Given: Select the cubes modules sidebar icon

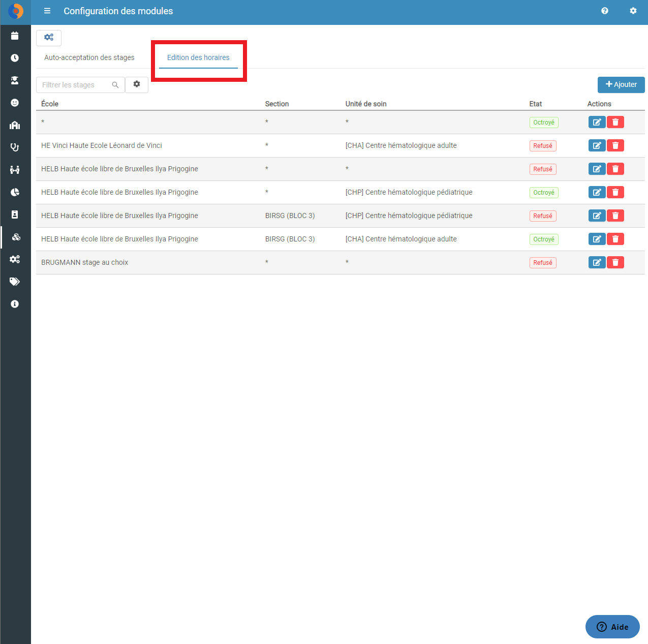Looking at the screenshot, I should click(x=16, y=237).
